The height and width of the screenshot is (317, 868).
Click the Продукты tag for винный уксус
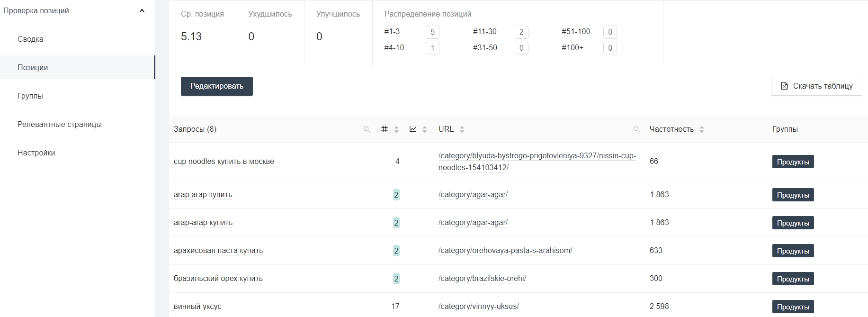click(793, 307)
